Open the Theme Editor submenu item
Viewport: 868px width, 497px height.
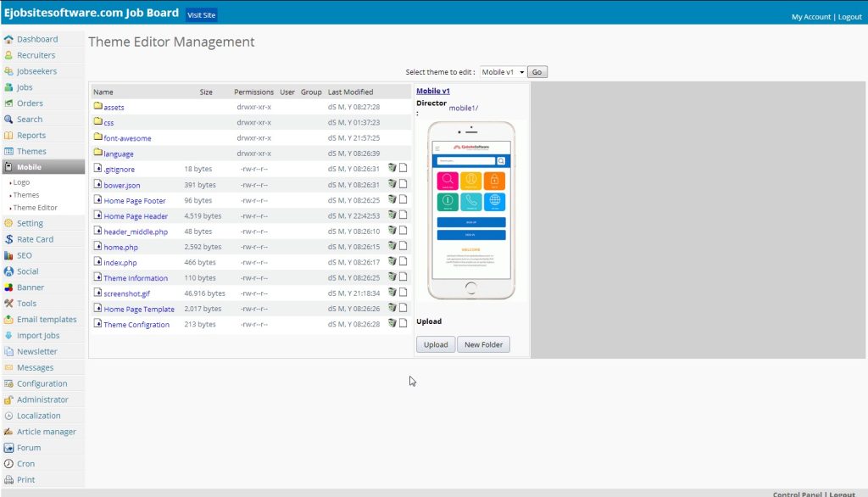pyautogui.click(x=35, y=208)
